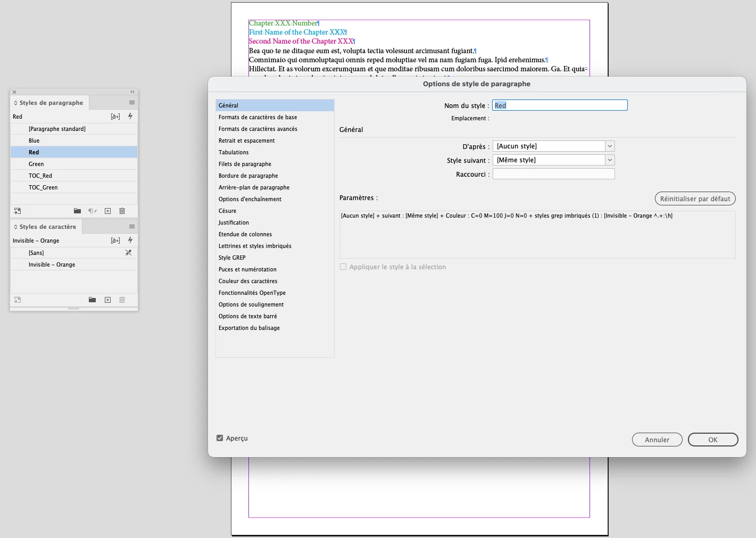The height and width of the screenshot is (538, 756).
Task: Edit the Nom du style field
Action: (560, 105)
